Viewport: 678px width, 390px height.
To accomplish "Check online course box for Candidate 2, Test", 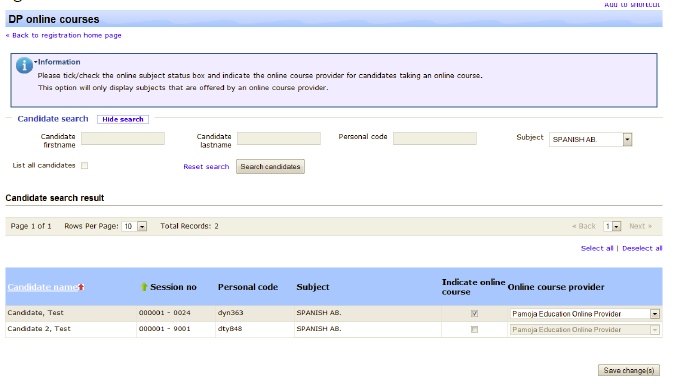I will click(x=474, y=329).
